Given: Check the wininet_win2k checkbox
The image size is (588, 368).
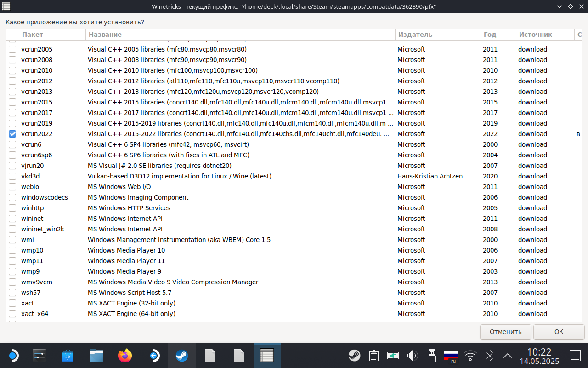Looking at the screenshot, I should click(x=12, y=229).
